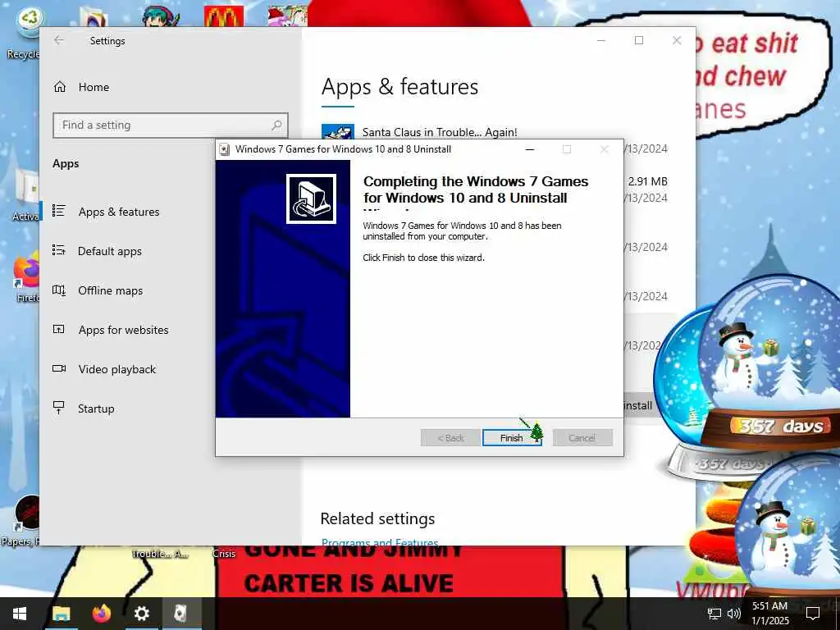
Task: Select the Santa Claus in Trouble... Again! entry
Action: point(440,132)
